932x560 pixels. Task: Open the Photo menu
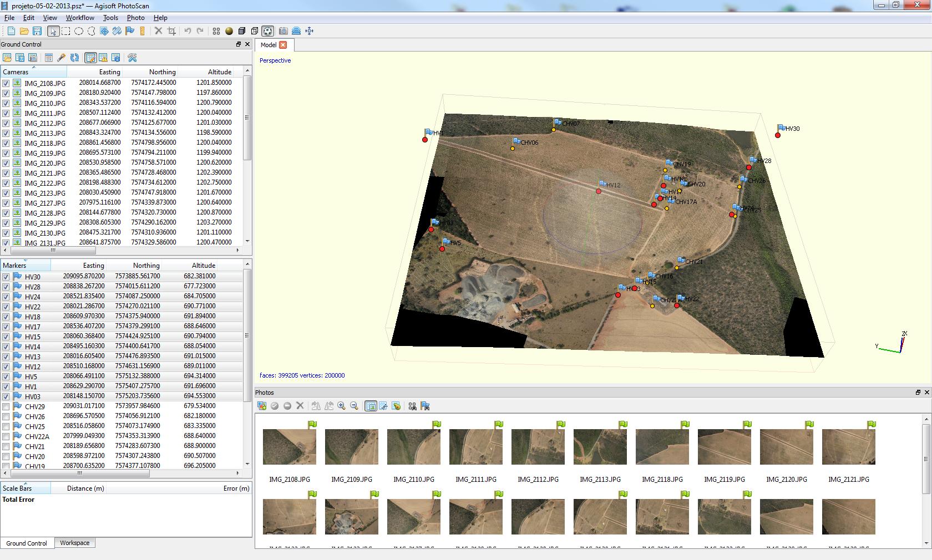(x=135, y=18)
